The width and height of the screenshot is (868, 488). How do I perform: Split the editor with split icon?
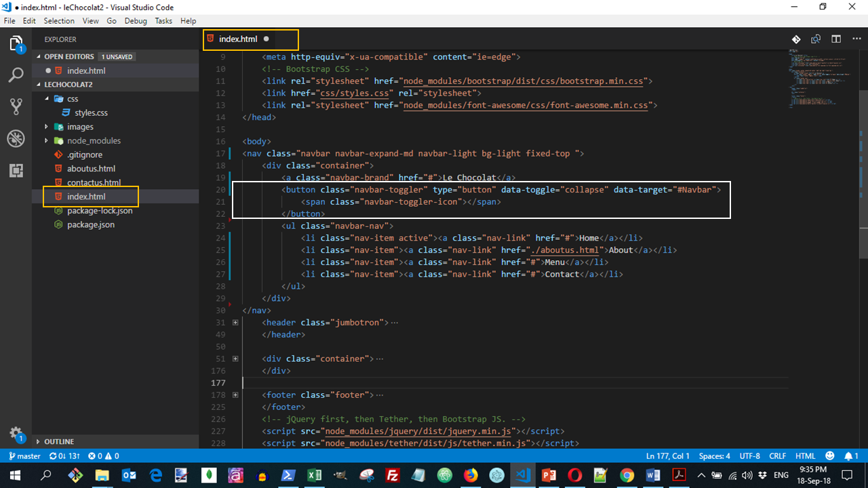point(836,39)
